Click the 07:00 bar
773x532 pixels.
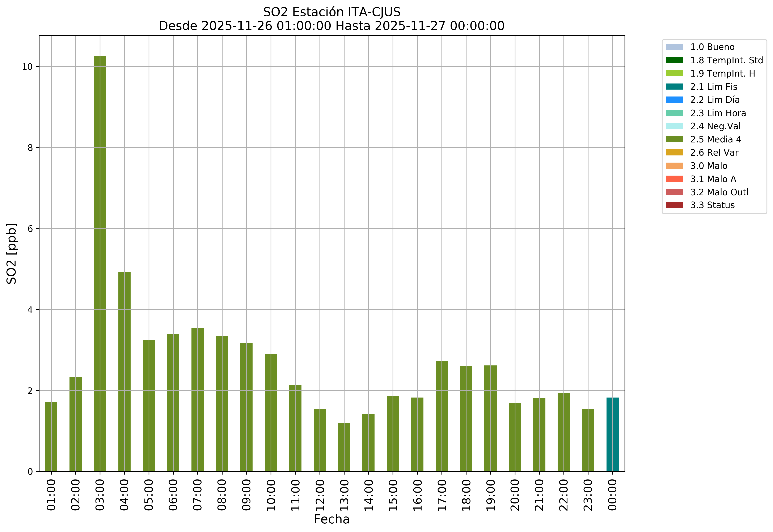point(198,400)
